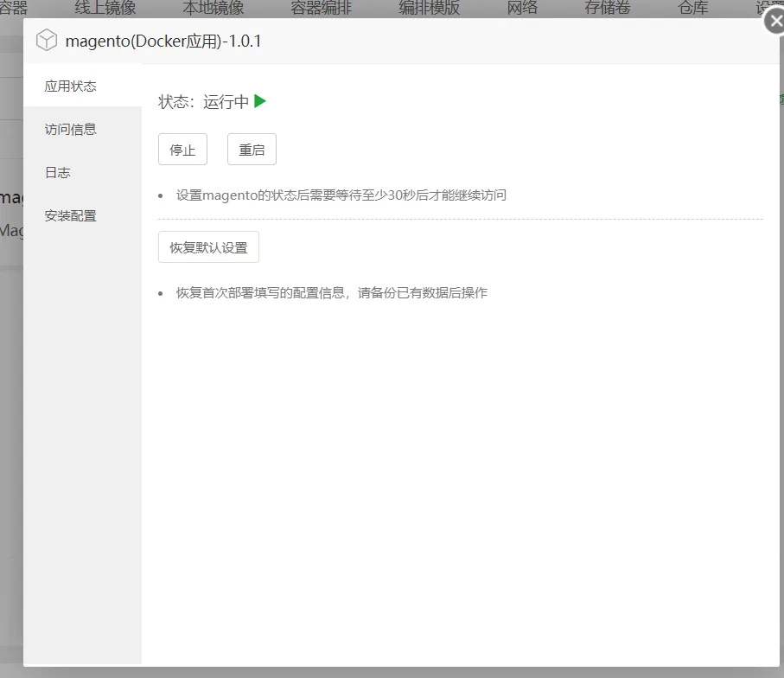The image size is (784, 678).
Task: Go to 编排模版 in background page
Action: 429,8
